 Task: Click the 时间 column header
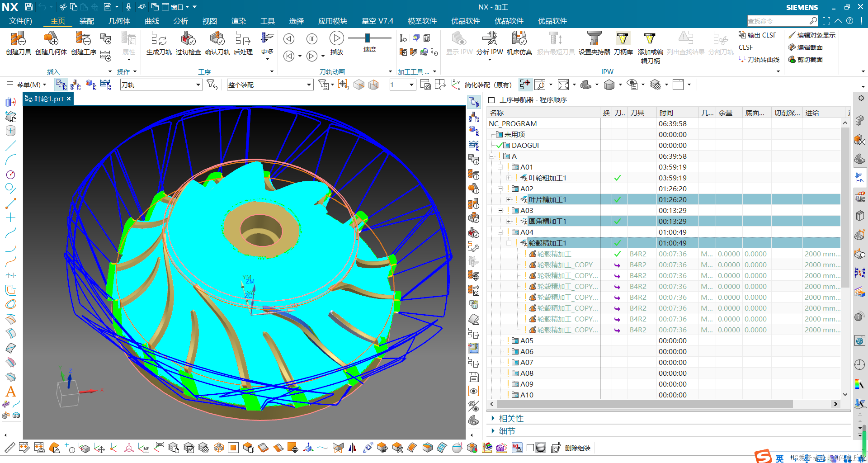tap(677, 113)
